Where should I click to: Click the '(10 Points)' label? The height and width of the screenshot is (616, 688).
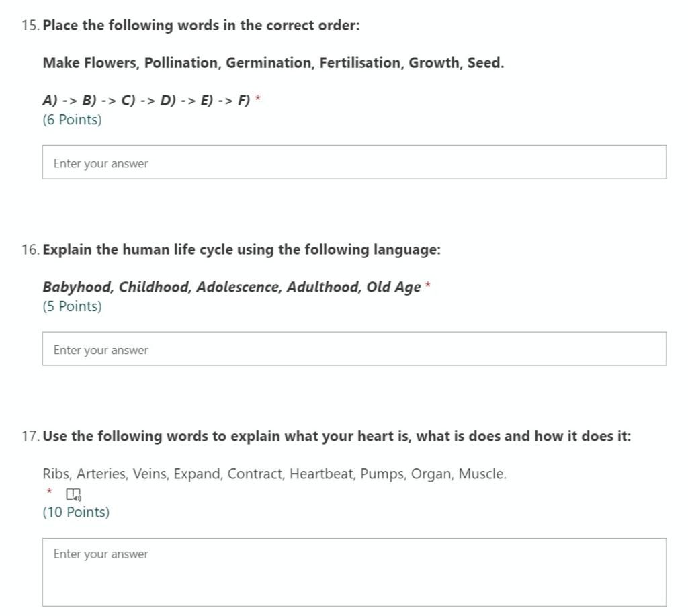[76, 512]
